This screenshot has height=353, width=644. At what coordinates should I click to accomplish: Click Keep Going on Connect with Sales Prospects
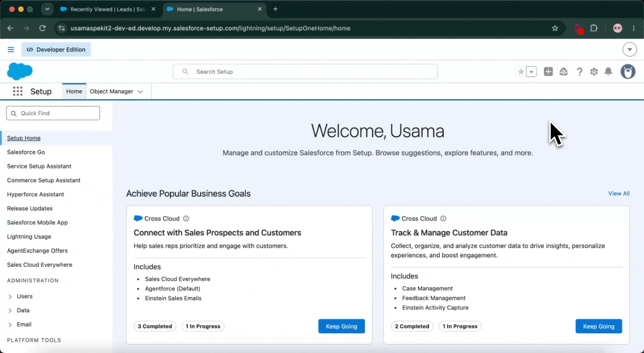click(x=342, y=327)
